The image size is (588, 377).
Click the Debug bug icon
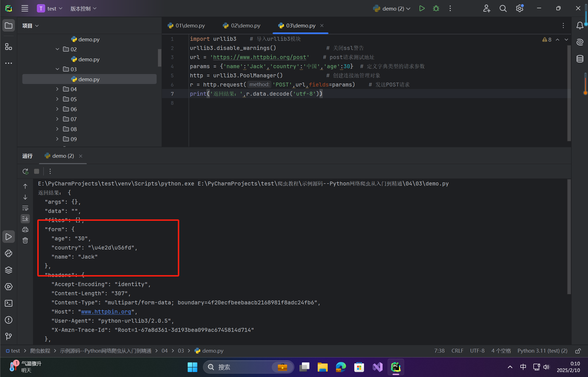click(x=436, y=9)
